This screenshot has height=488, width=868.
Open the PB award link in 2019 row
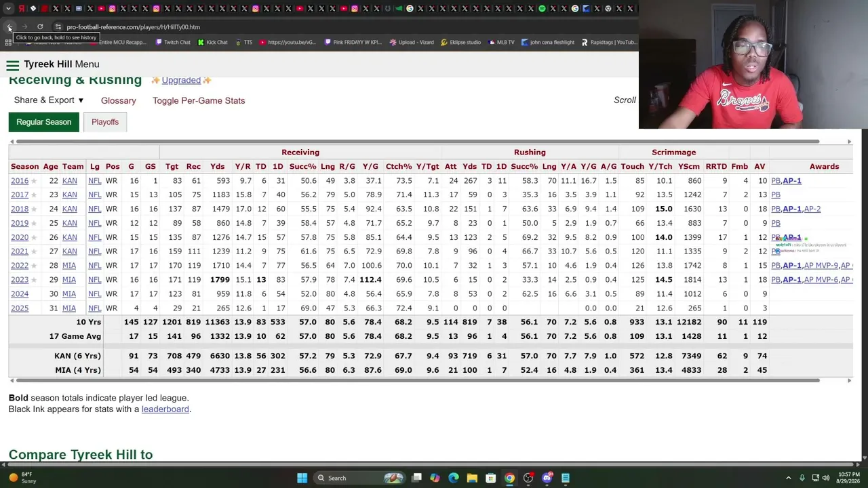(x=776, y=223)
